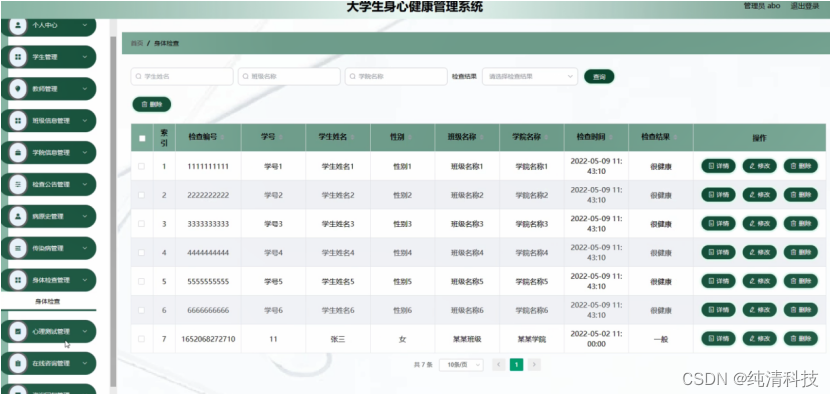Screen dimensions: 834x397
Task: Expand 学生管理 with its chevron arrow
Action: coord(85,57)
